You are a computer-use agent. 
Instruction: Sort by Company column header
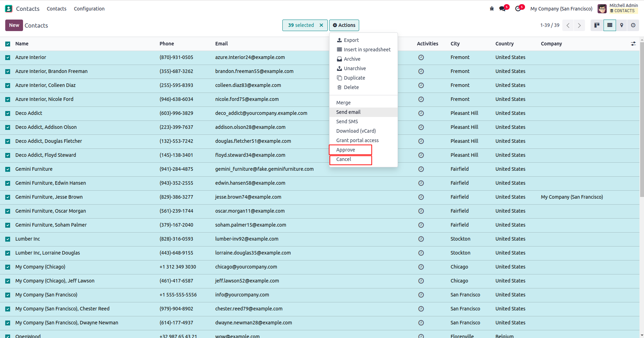(552, 44)
